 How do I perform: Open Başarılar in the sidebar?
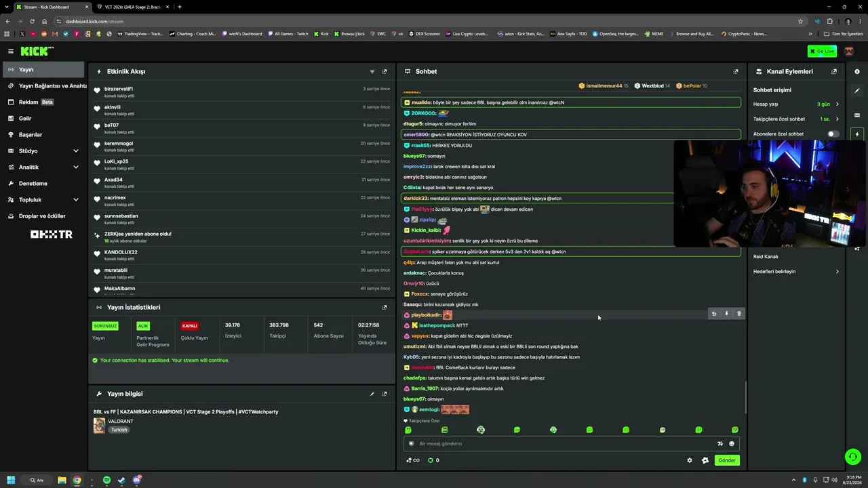pos(43,135)
